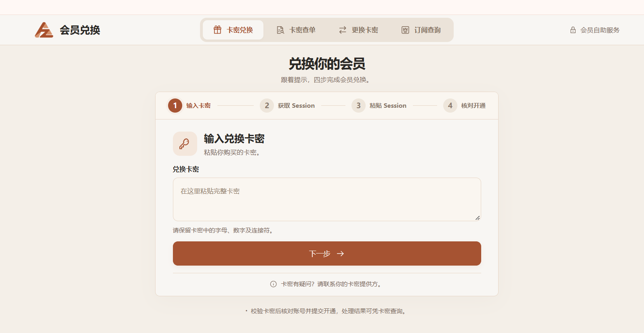The image size is (644, 333).
Task: Select step 2 获取 Session
Action: (x=287, y=105)
